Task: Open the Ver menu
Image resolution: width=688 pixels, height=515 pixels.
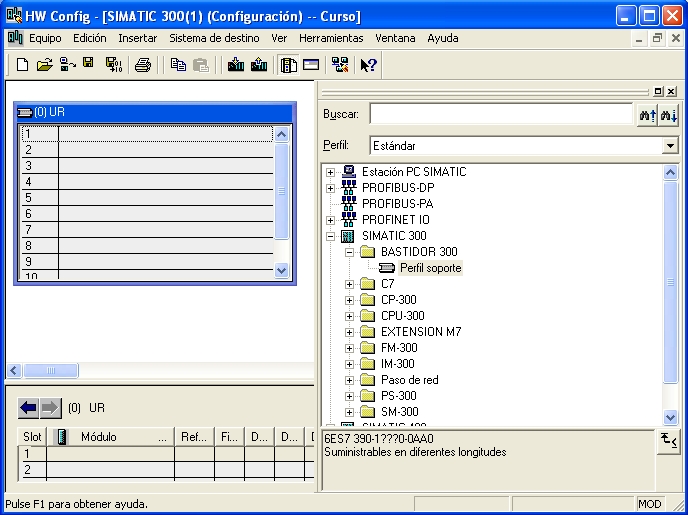Action: [279, 38]
